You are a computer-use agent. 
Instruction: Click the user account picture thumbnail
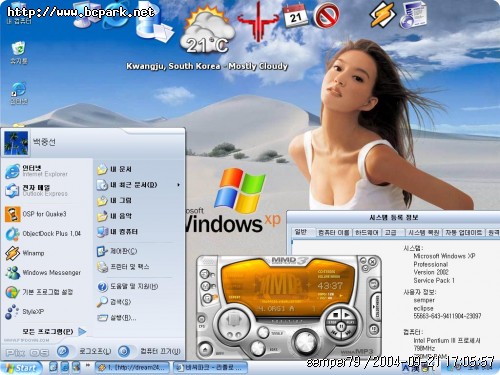pyautogui.click(x=15, y=143)
